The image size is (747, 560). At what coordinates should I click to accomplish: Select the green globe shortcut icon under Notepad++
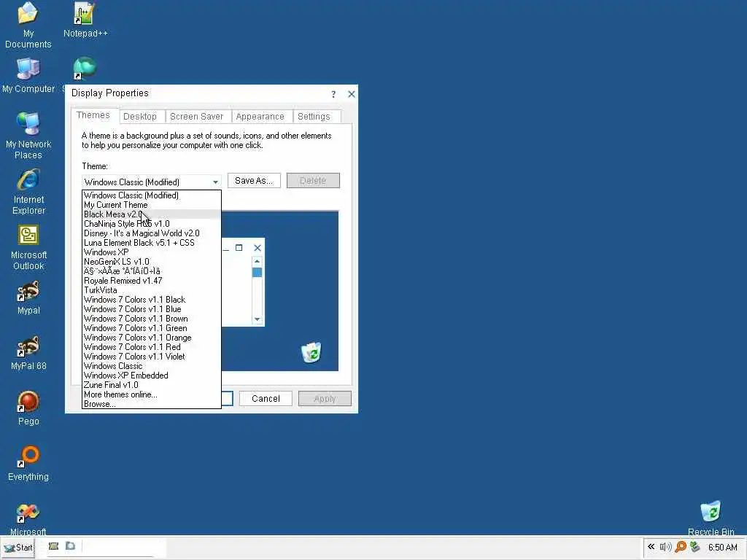[x=85, y=68]
